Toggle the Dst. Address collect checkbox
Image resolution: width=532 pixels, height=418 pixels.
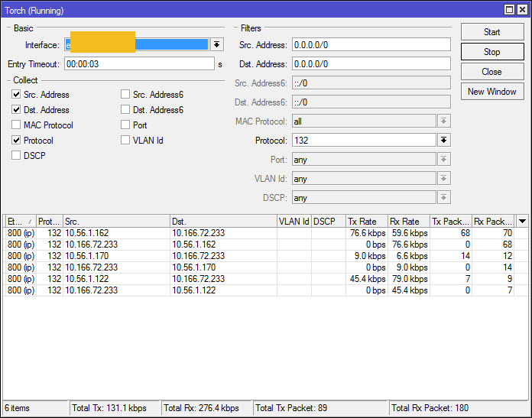[16, 109]
